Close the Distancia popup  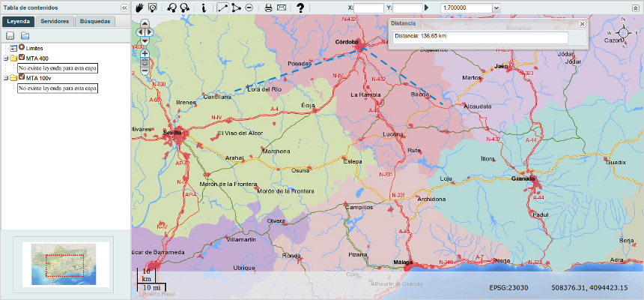(582, 24)
